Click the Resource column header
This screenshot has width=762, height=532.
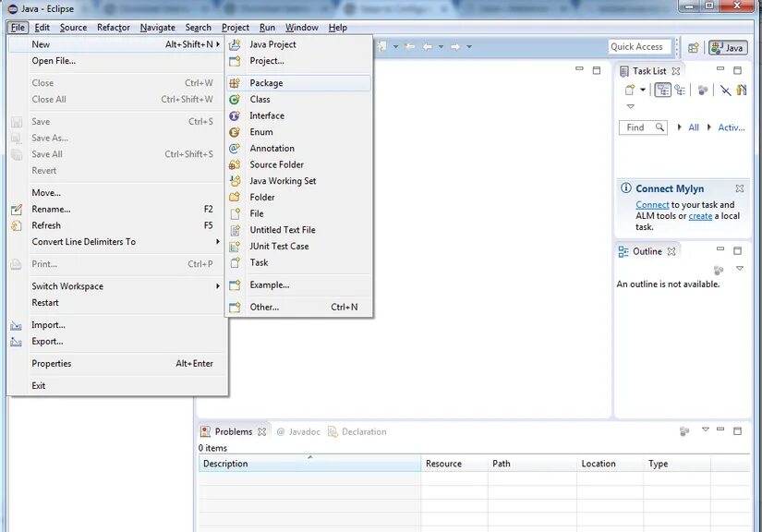point(454,464)
